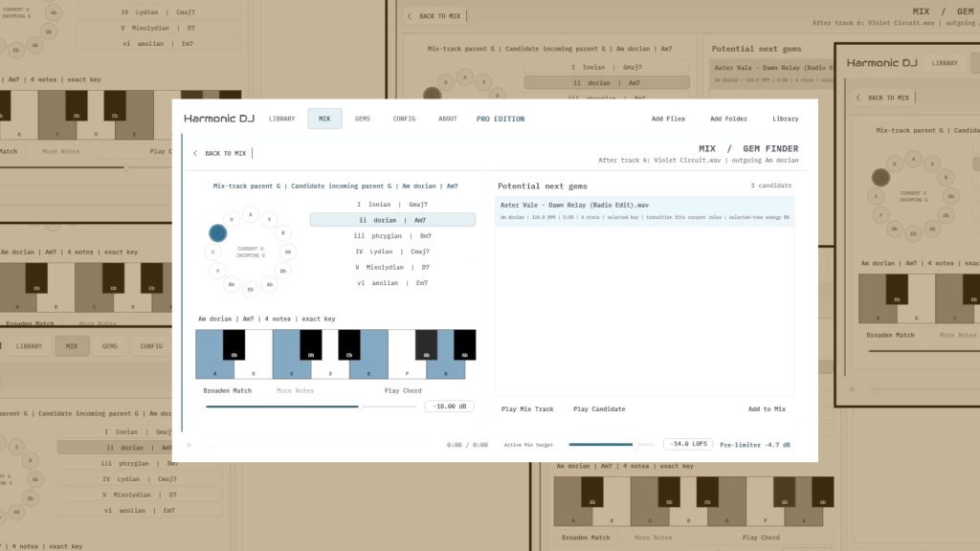This screenshot has height=551, width=980.
Task: Click the 0:00 / 0:00 time display
Action: pos(467,445)
